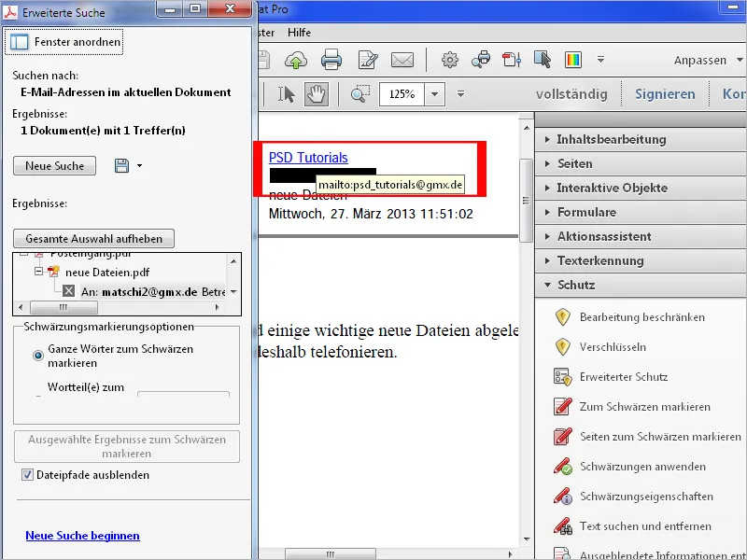Click the cloud upload toolbar icon
Viewport: 747px width, 560px height.
[x=296, y=61]
